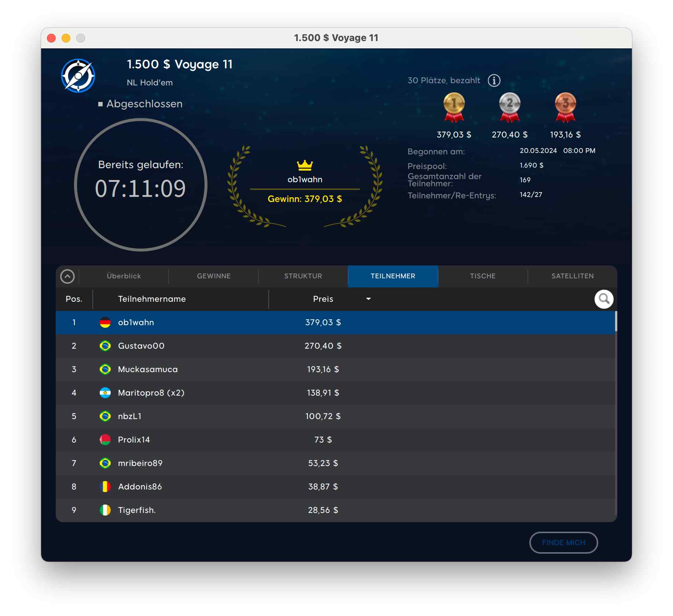Click the compass Voyage logo
Viewport: 673px width, 616px height.
[78, 76]
